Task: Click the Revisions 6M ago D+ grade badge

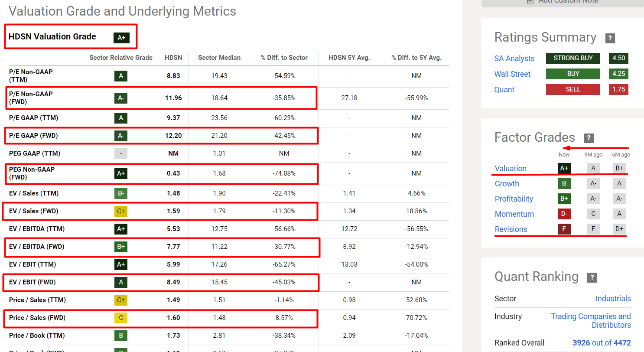Action: (x=619, y=229)
